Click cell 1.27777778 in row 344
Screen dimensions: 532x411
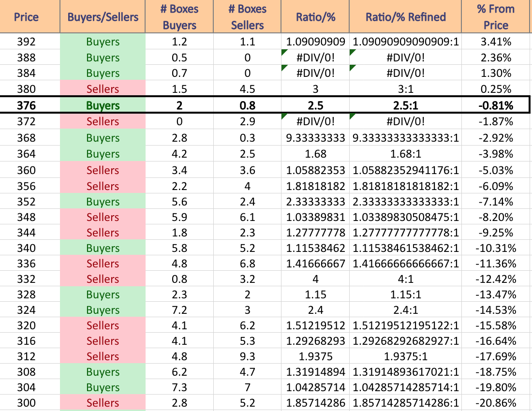point(315,233)
